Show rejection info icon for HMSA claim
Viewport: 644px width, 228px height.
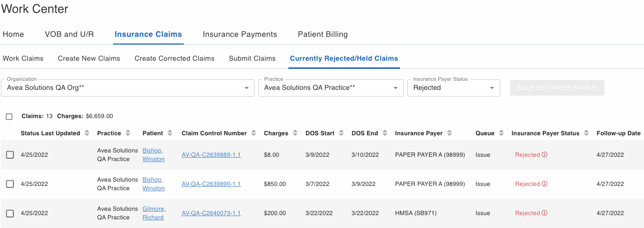(545, 213)
